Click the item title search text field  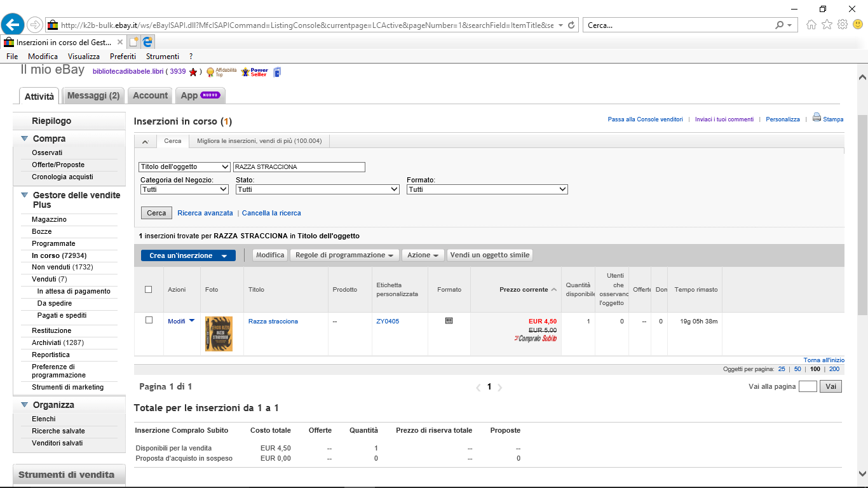tap(299, 167)
